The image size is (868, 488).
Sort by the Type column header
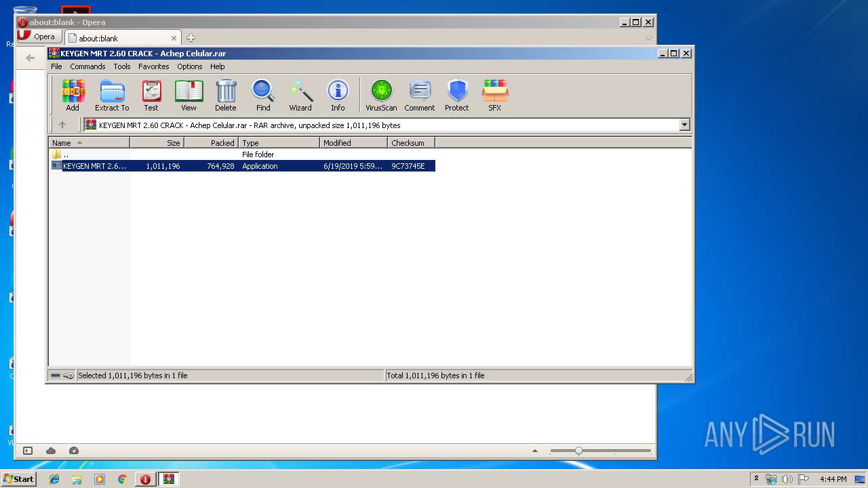point(279,143)
